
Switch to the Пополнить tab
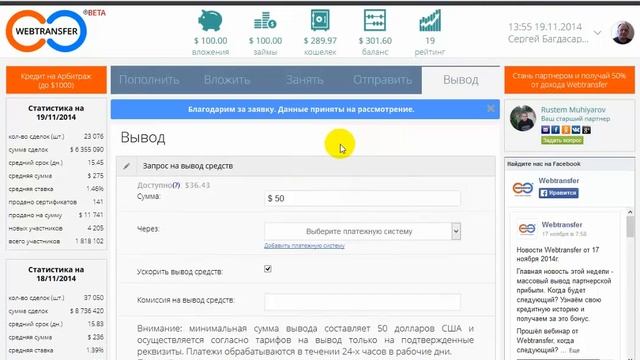click(x=149, y=80)
